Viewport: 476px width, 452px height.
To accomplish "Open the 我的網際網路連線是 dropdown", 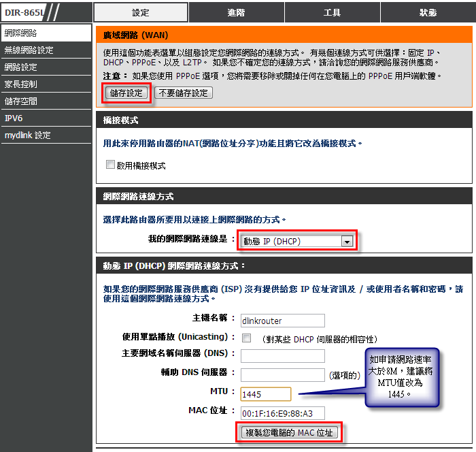I will click(291, 241).
